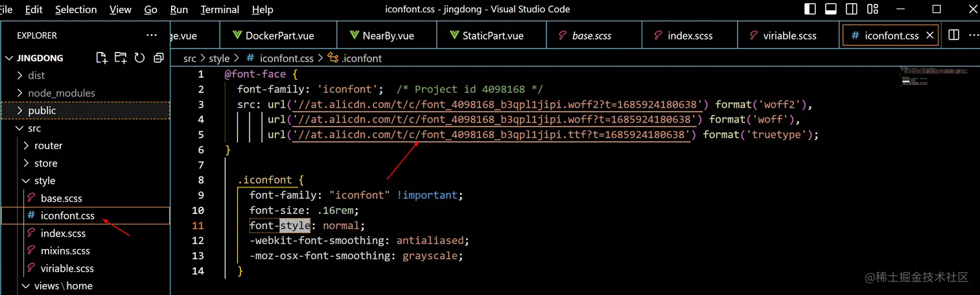
Task: Open the Go menu
Action: 151,10
